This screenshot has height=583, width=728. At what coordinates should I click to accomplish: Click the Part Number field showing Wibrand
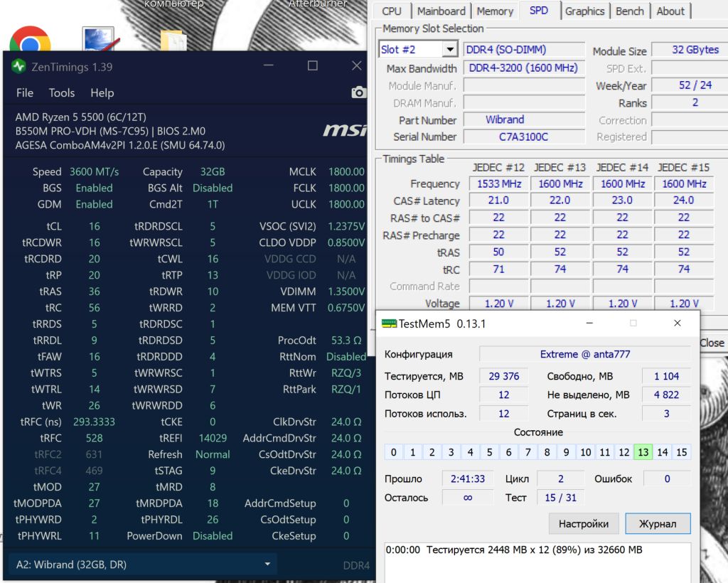pos(524,119)
